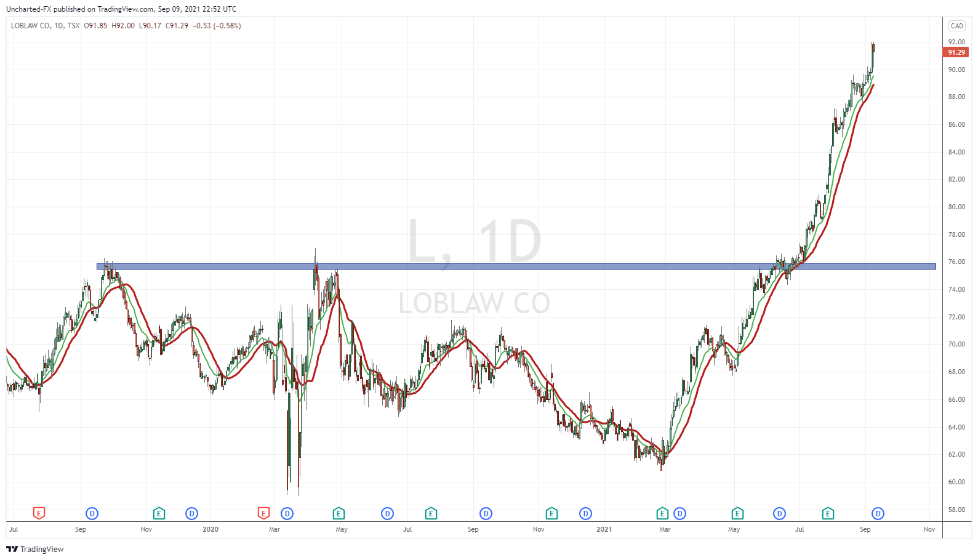The image size is (978, 560).
Task: Open the dividend marker near Jun 2021
Action: click(x=779, y=513)
